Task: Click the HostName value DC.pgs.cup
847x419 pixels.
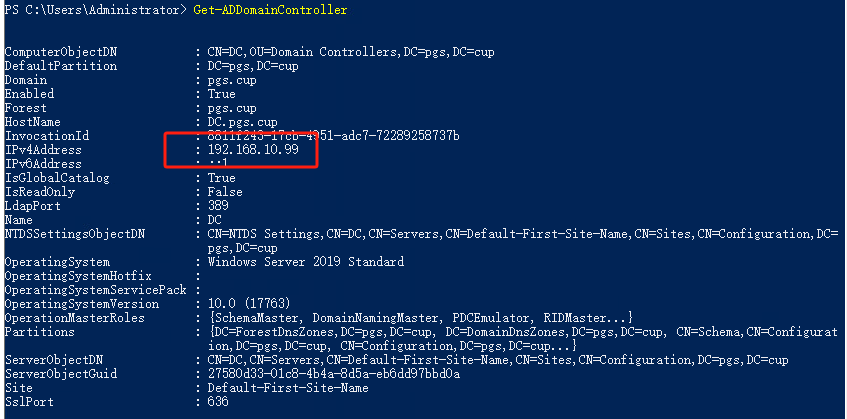Action: 243,122
